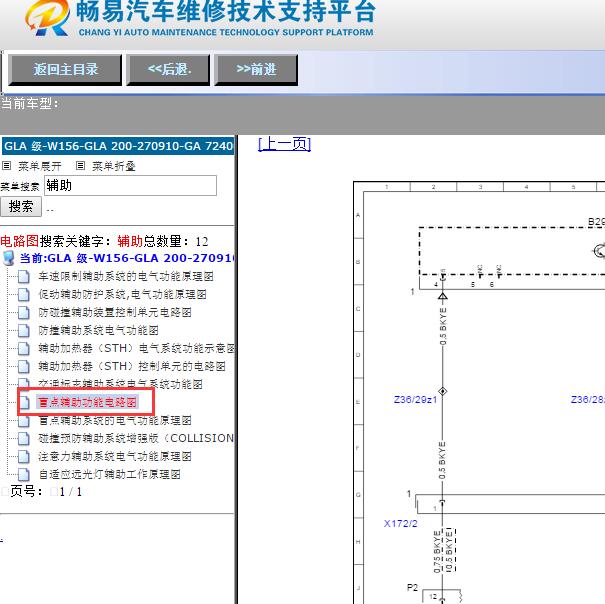
Task: Click document icon for 注意力辅助系统电气功能原理图
Action: coord(24,456)
